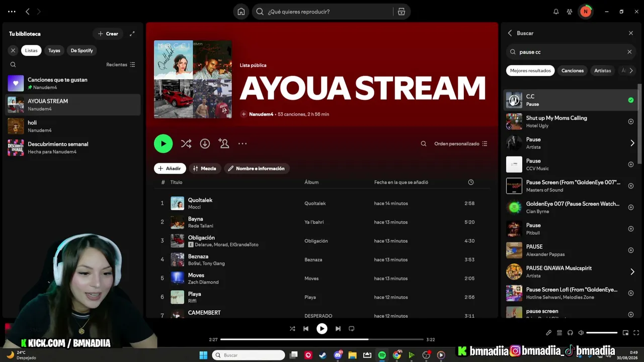Open the profile avatar with letter N
This screenshot has height=362, width=644.
tap(585, 12)
